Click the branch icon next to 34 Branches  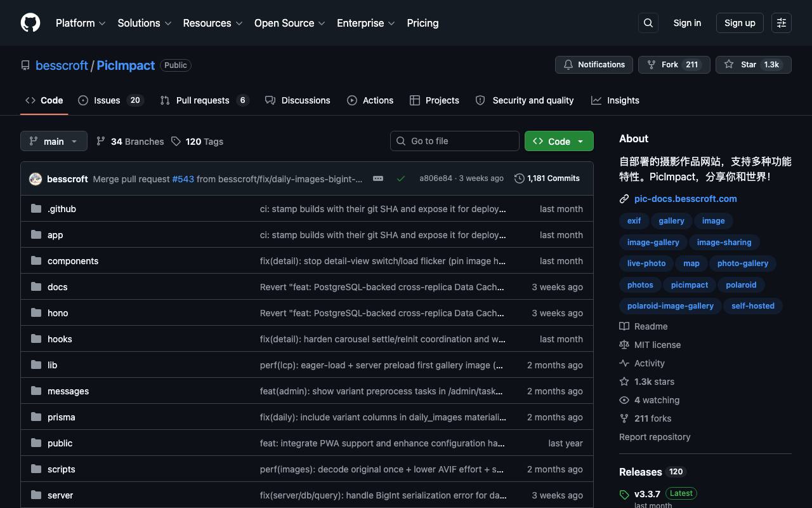[101, 141]
